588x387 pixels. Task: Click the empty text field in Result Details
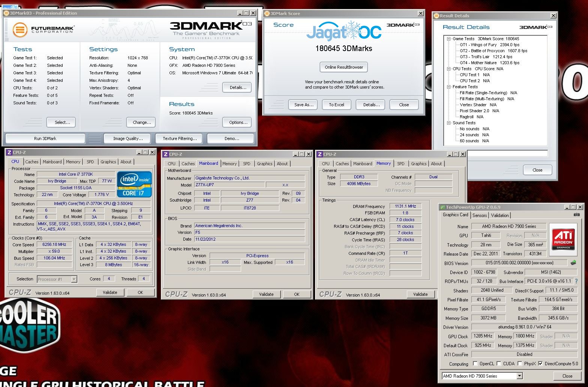(507, 153)
